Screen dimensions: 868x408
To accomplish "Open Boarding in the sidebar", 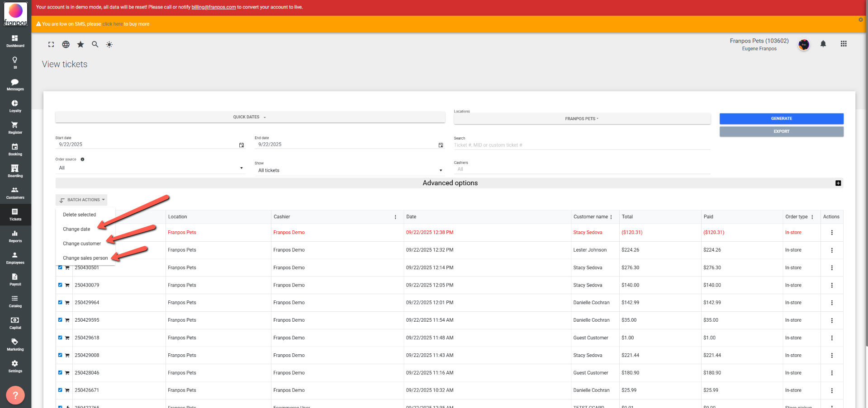I will click(x=15, y=171).
